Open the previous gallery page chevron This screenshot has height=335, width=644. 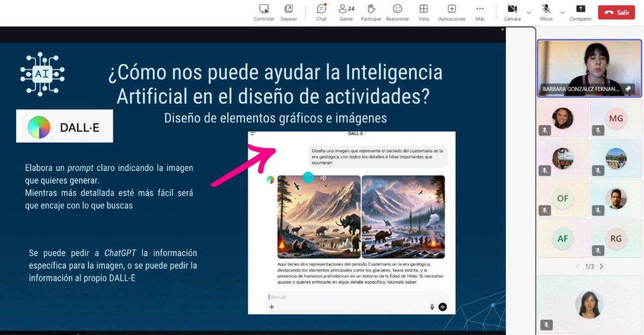click(578, 266)
